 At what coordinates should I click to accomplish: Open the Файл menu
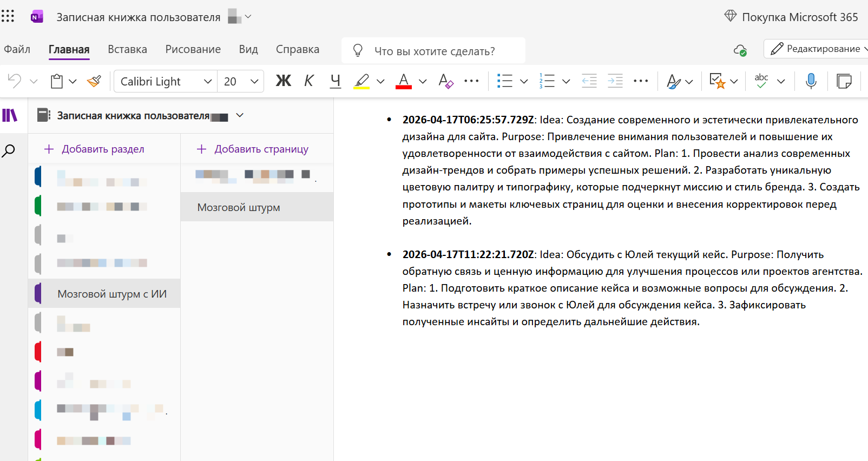tap(17, 49)
